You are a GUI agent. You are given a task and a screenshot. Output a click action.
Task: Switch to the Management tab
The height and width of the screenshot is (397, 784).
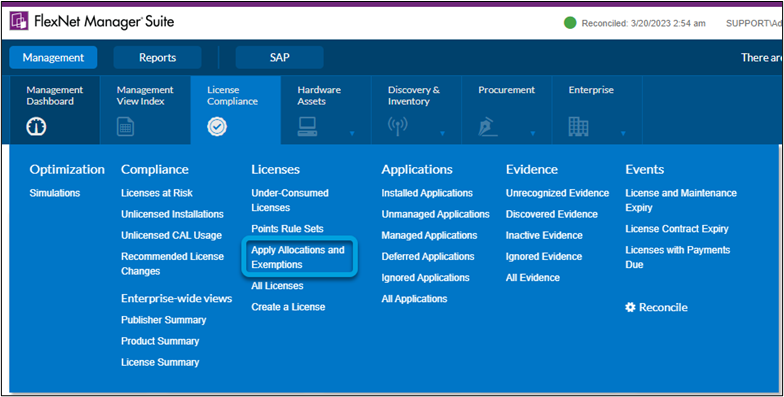pos(53,58)
